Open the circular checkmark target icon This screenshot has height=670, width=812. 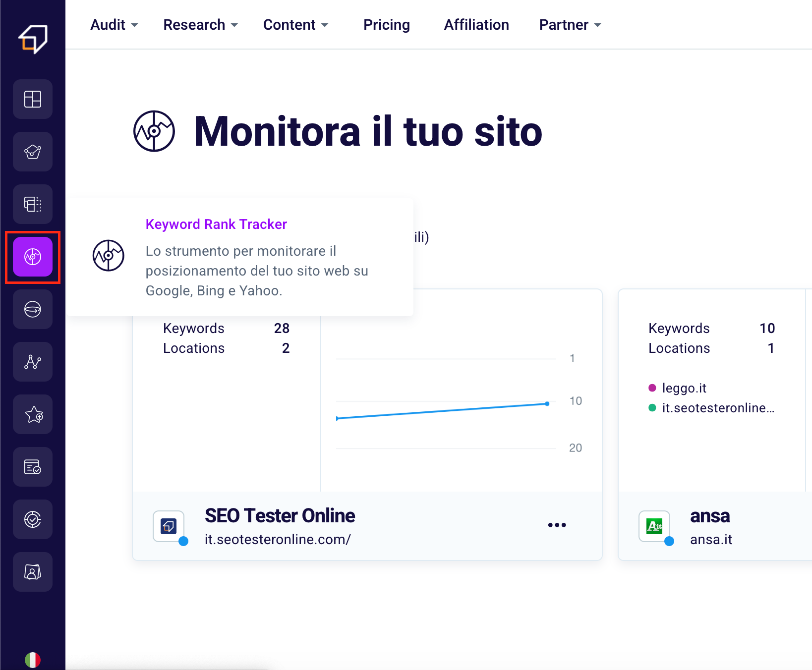(33, 519)
